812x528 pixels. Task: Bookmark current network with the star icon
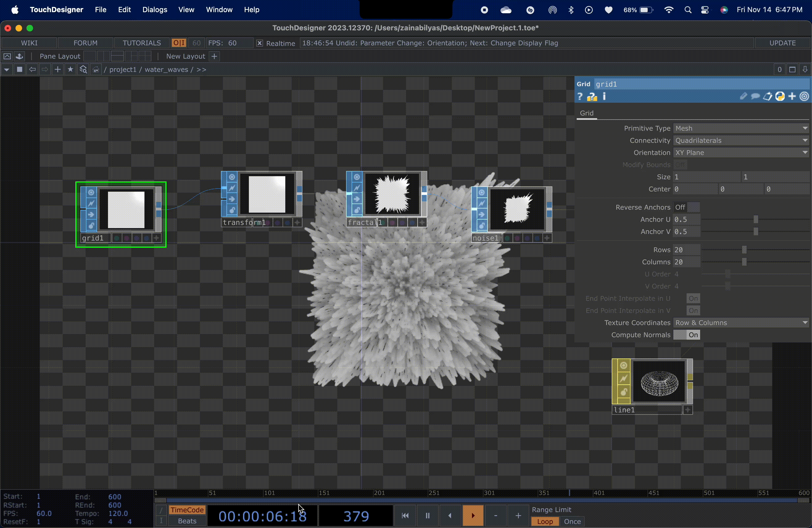point(70,69)
